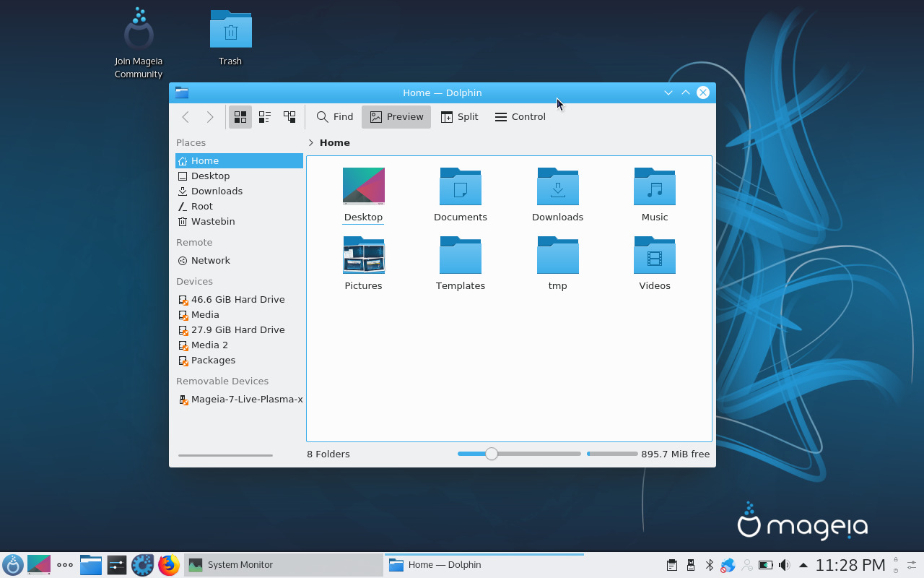
Task: Click the Places panel horizontal scrollbar
Action: 225,455
